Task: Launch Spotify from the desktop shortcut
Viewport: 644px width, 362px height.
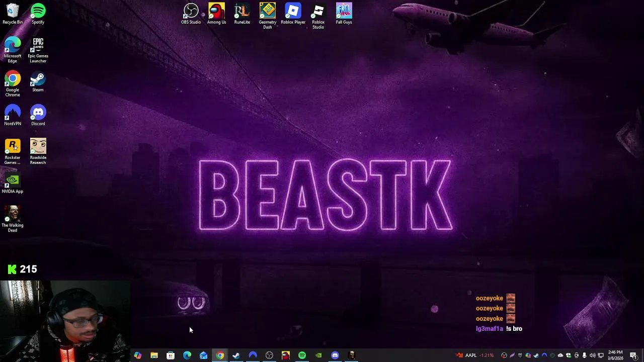Action: click(x=38, y=14)
